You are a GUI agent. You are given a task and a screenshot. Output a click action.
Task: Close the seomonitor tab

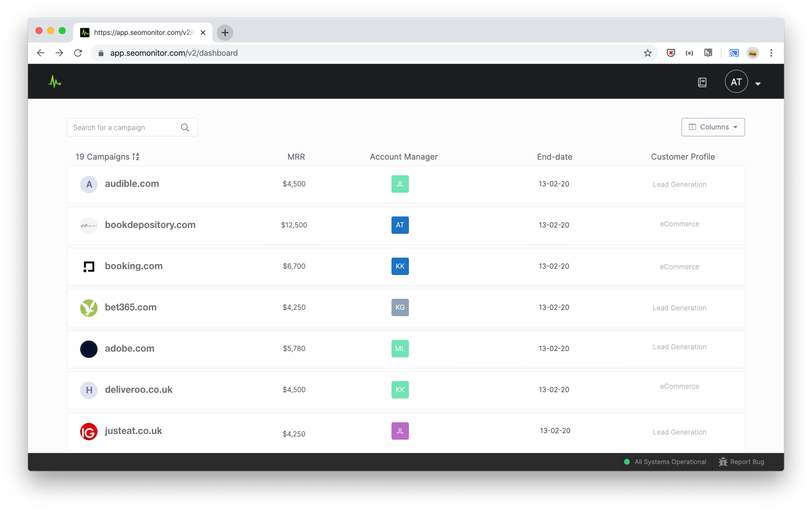click(x=203, y=32)
